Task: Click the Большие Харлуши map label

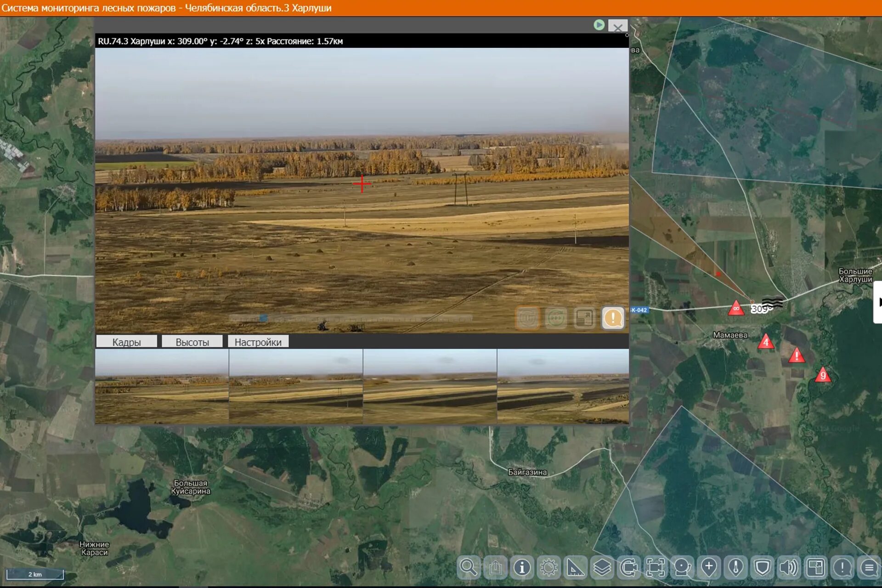Action: 855,275
